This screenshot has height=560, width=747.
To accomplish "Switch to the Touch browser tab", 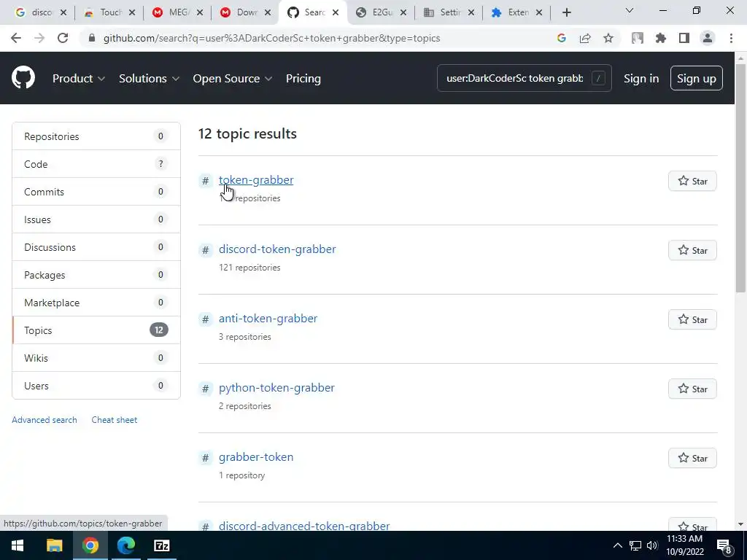I will point(109,12).
